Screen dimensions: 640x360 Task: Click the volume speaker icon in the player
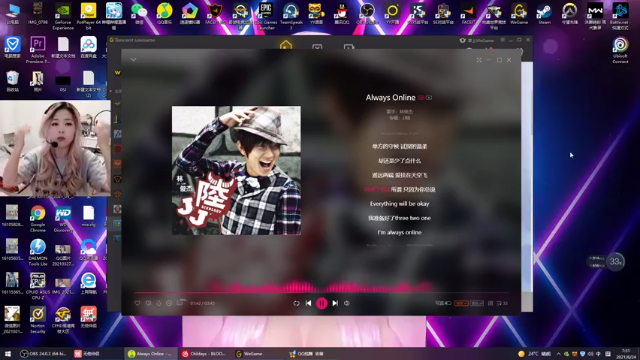(347, 303)
